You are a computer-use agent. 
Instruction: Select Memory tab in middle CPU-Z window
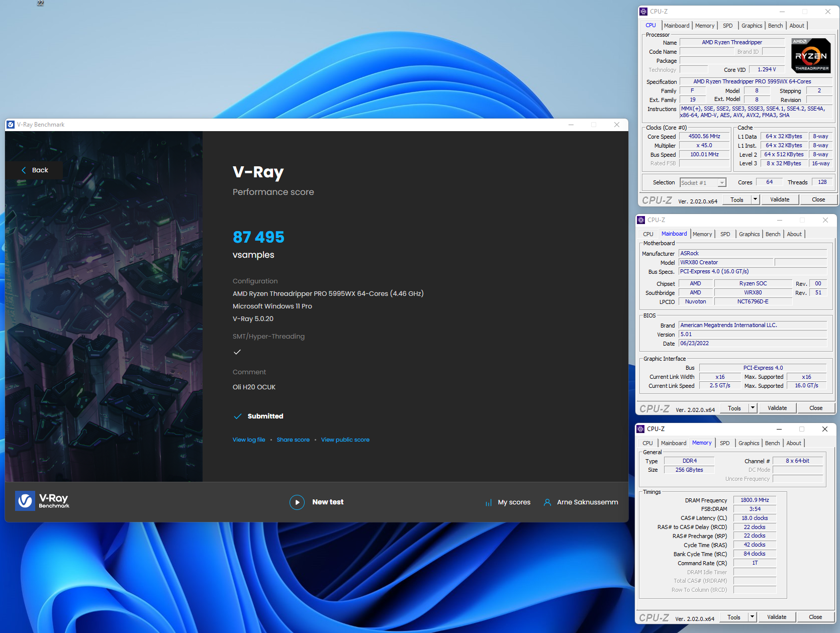coord(702,234)
